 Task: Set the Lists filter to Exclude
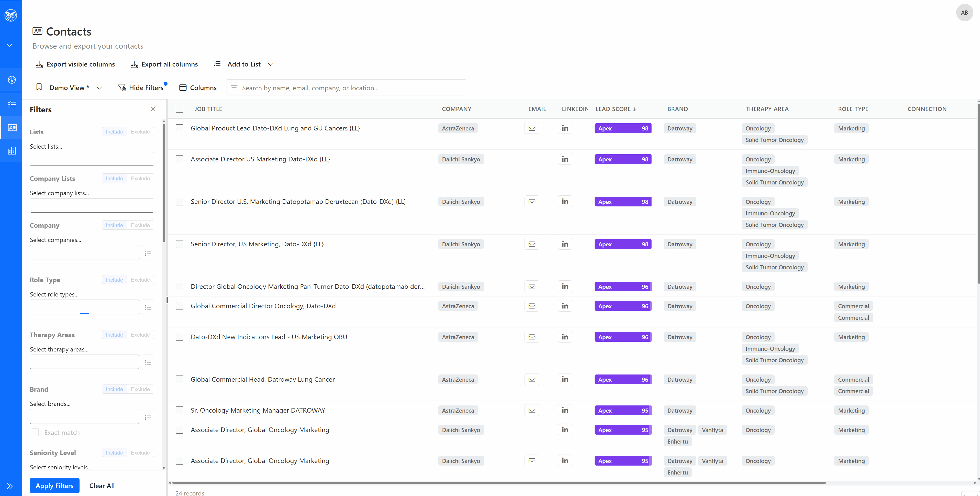click(140, 132)
